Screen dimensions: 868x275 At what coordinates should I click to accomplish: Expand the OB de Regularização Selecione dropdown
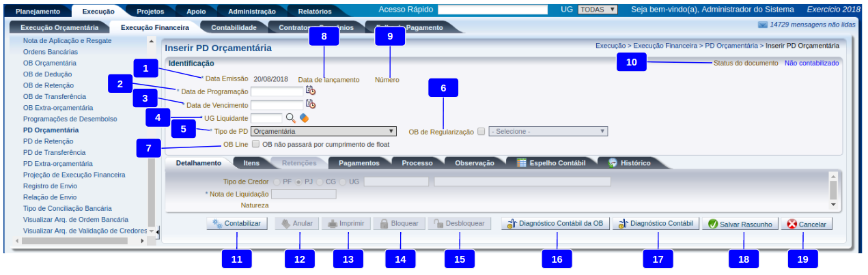[548, 132]
